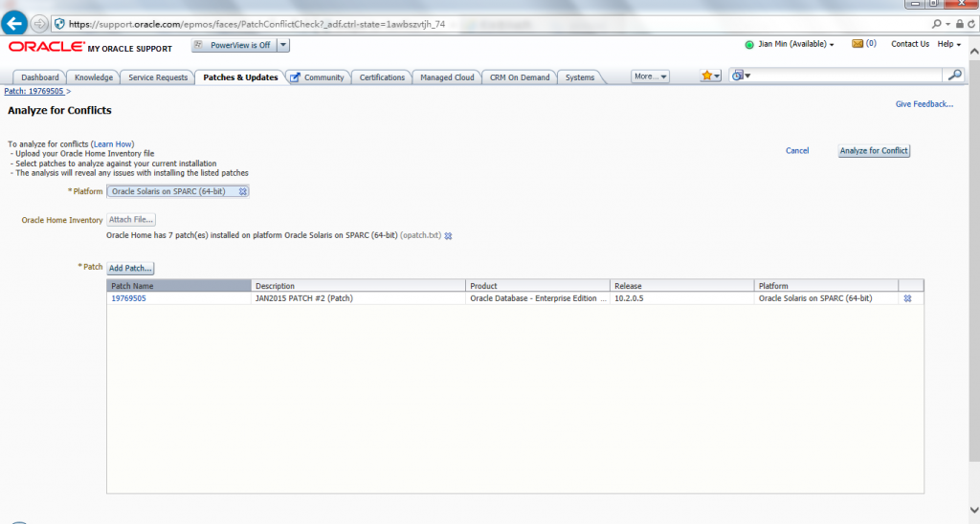Open the Dashboard tab
The width and height of the screenshot is (980, 524).
40,77
